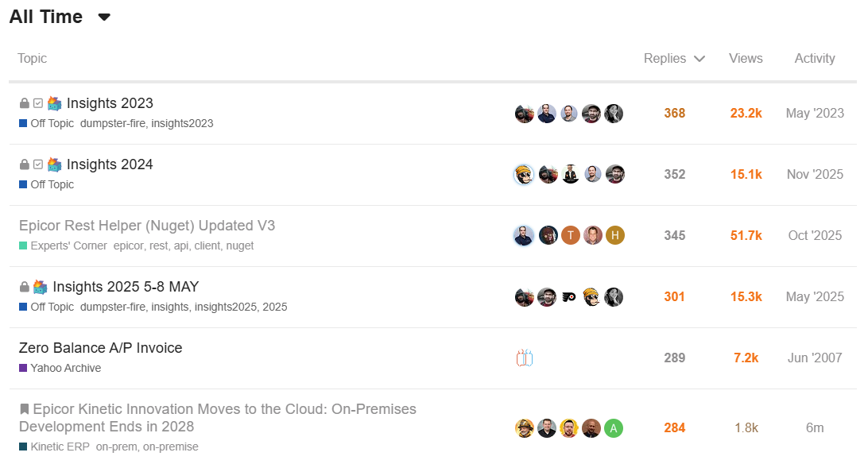868x464 pixels.
Task: Click the 'insights2023' tag
Action: (182, 123)
